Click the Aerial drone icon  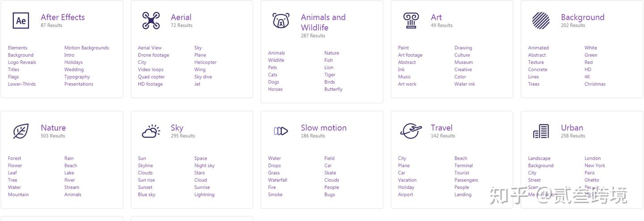click(151, 21)
